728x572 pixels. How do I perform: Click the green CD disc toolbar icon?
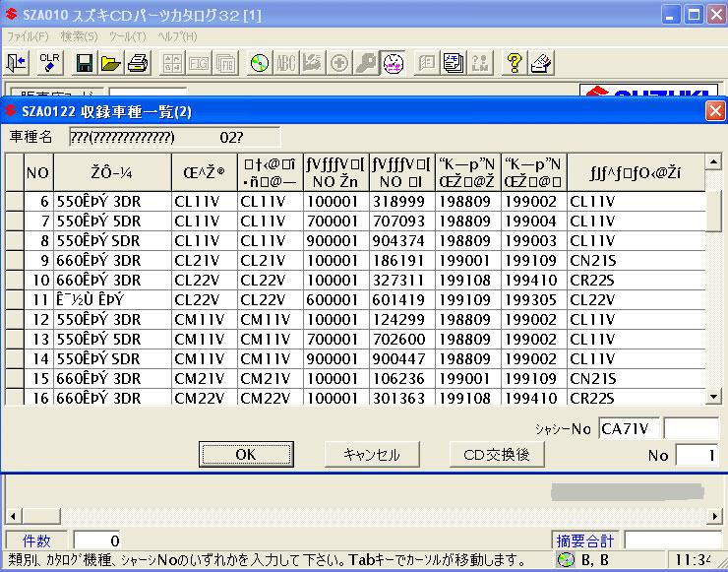coord(260,62)
